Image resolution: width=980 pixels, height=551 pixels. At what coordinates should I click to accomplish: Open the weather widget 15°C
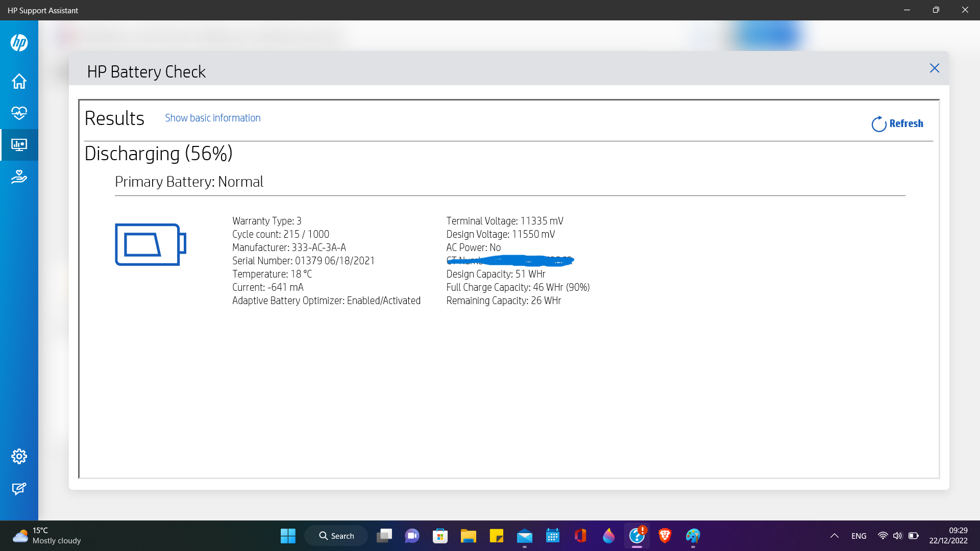47,536
